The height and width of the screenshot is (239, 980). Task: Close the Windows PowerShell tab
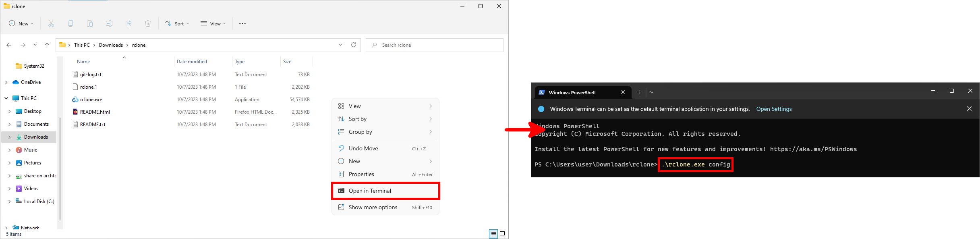(x=623, y=92)
